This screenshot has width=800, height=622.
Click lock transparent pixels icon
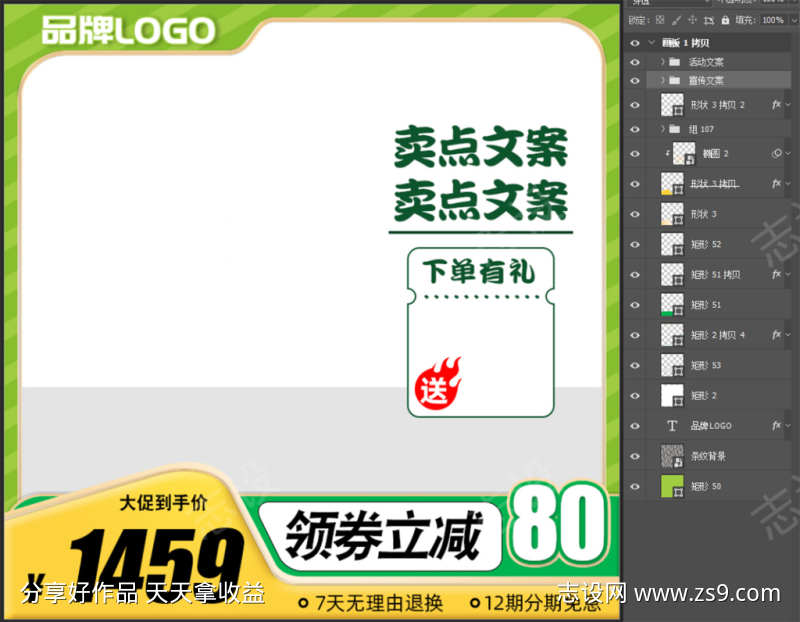click(660, 20)
